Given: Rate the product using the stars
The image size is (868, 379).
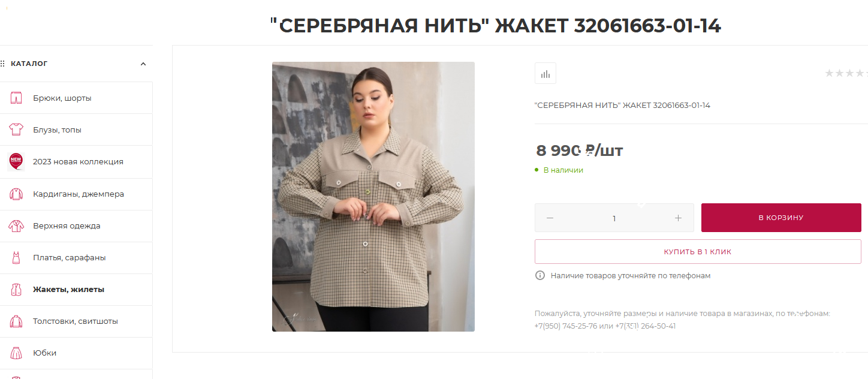Looking at the screenshot, I should tap(846, 73).
